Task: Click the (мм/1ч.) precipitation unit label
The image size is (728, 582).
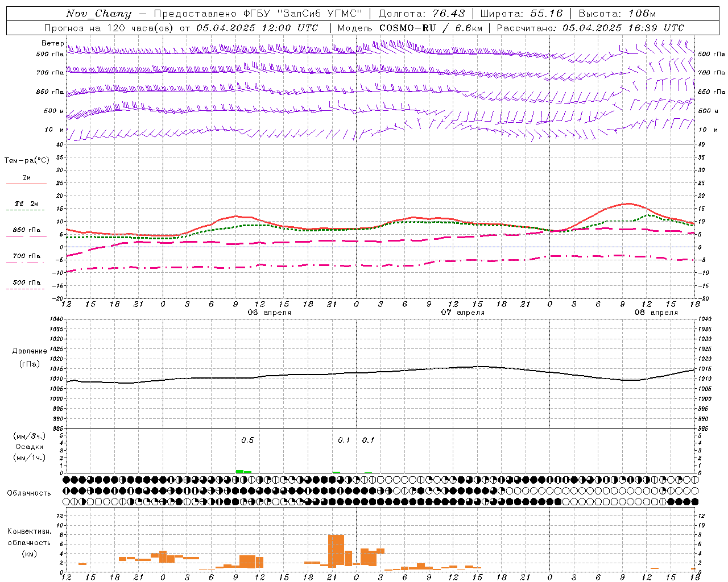Action: pyautogui.click(x=30, y=458)
